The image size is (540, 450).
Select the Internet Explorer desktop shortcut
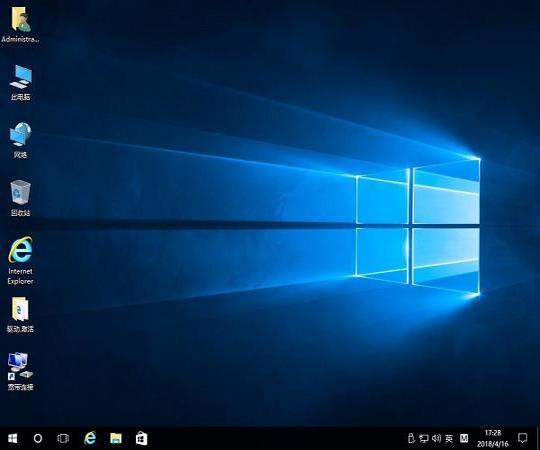pyautogui.click(x=21, y=260)
